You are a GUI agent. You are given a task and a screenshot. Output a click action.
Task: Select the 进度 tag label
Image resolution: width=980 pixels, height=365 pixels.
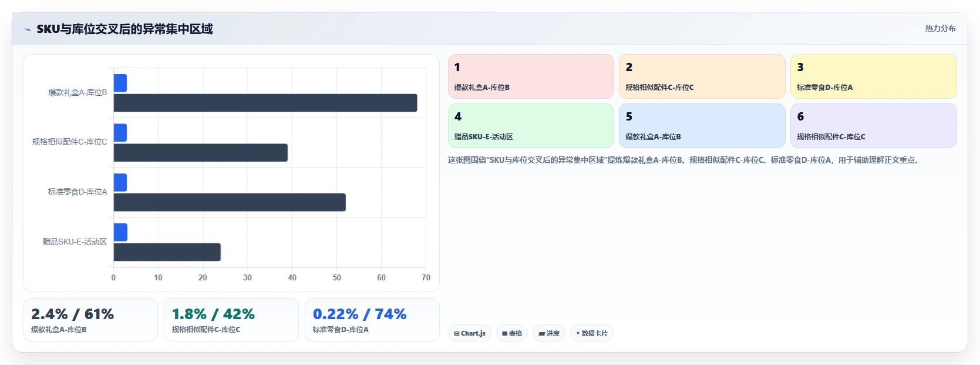pyautogui.click(x=553, y=333)
